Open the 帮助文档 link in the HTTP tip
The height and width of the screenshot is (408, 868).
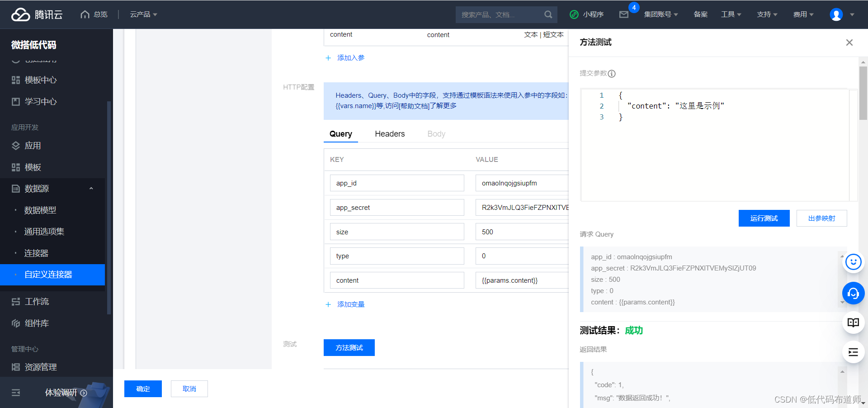[415, 106]
